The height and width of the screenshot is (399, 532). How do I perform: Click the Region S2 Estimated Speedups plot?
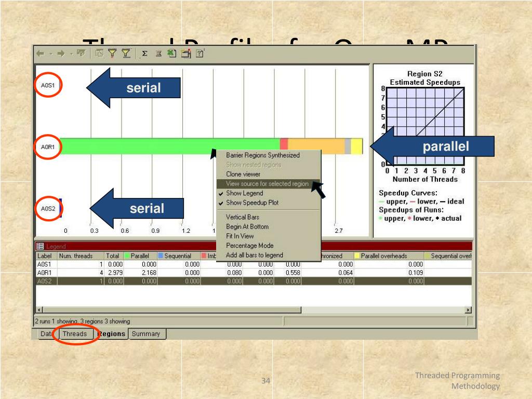(425, 127)
